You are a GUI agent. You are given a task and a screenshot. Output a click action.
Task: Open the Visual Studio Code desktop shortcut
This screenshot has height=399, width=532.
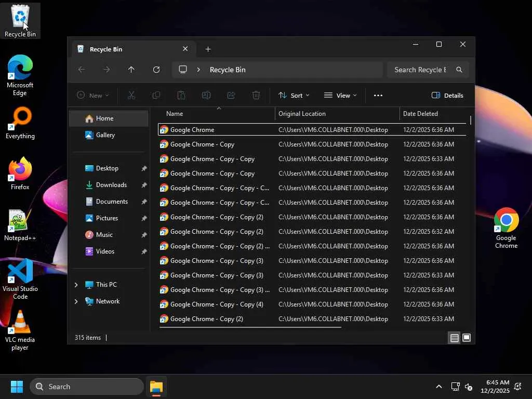[x=20, y=279]
